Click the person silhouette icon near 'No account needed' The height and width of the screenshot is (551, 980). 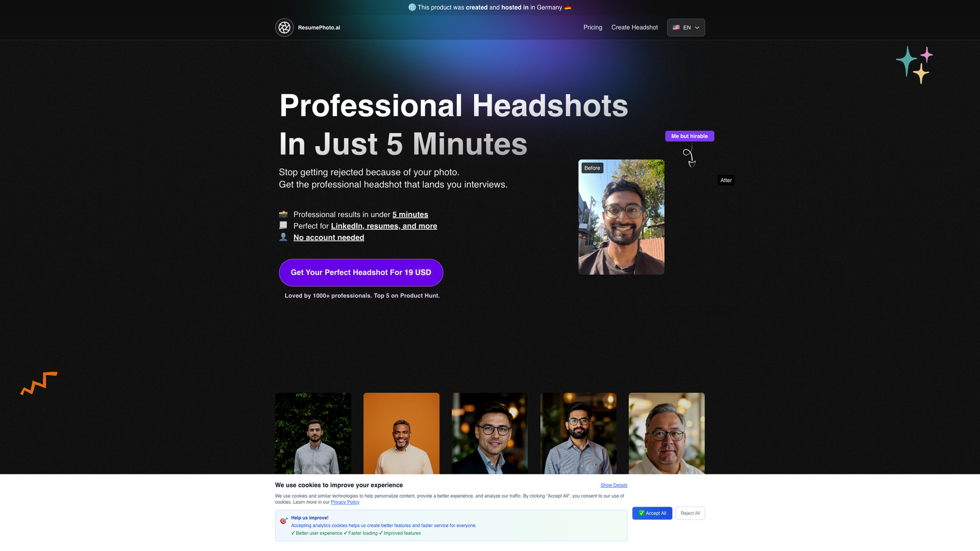(x=283, y=237)
